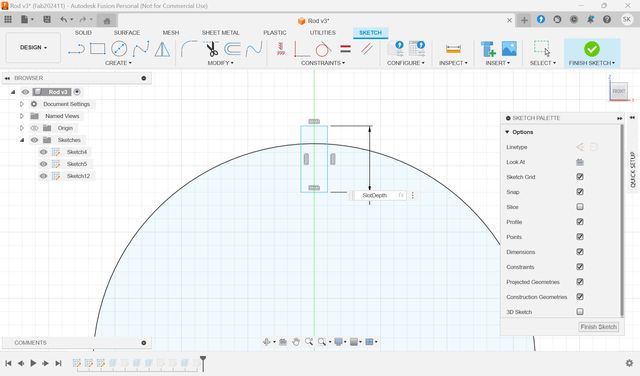Jump to the timeline beginning
640x376 pixels.
tap(8, 363)
